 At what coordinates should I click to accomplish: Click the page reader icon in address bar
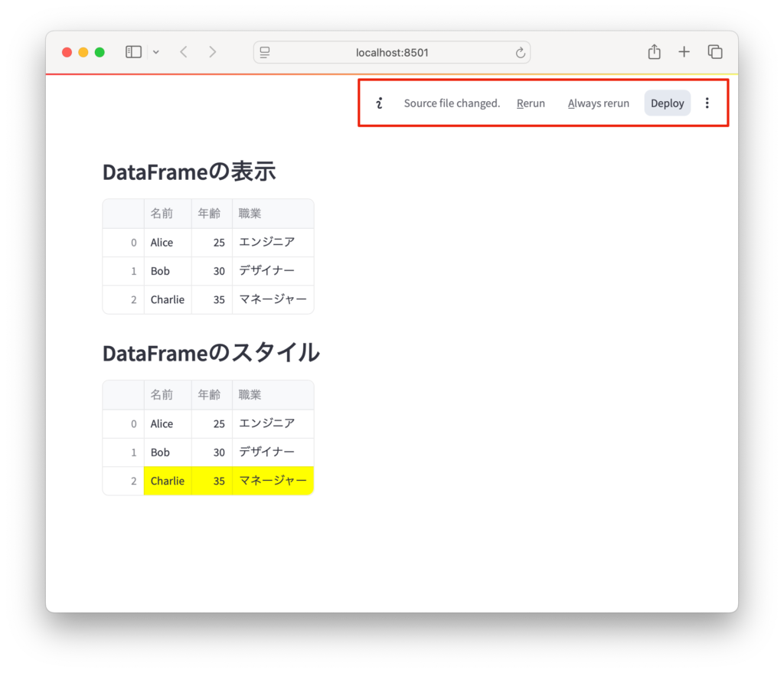(x=266, y=52)
